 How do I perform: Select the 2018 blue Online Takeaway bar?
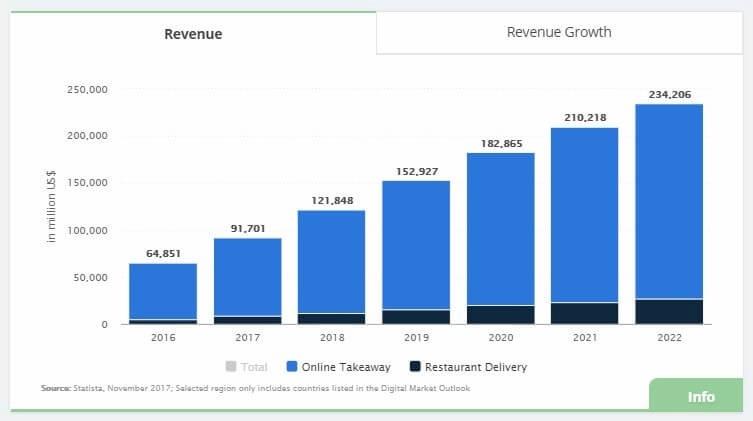[x=331, y=262]
